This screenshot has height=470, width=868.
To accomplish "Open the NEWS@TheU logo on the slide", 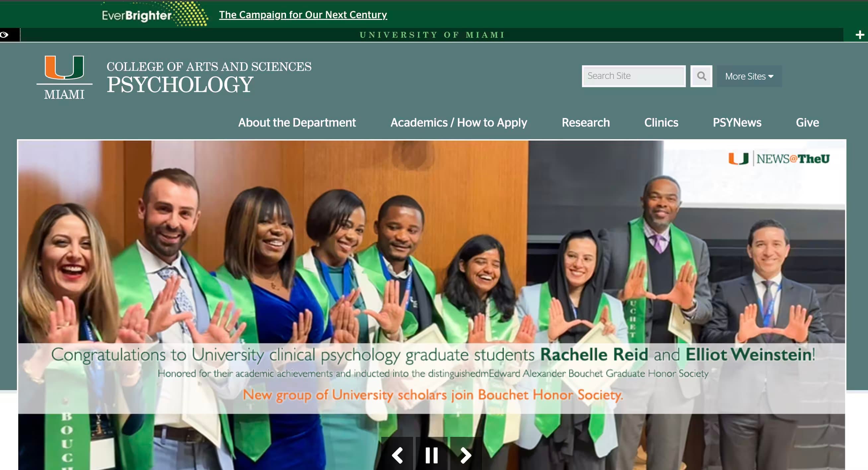I will (779, 158).
